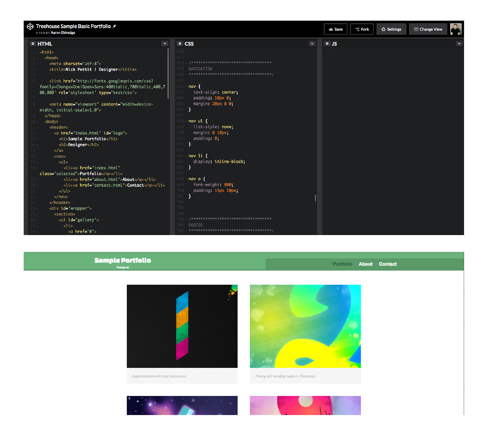This screenshot has height=448, width=484.
Task: Expand JS editor chevron dropdown
Action: 459,44
